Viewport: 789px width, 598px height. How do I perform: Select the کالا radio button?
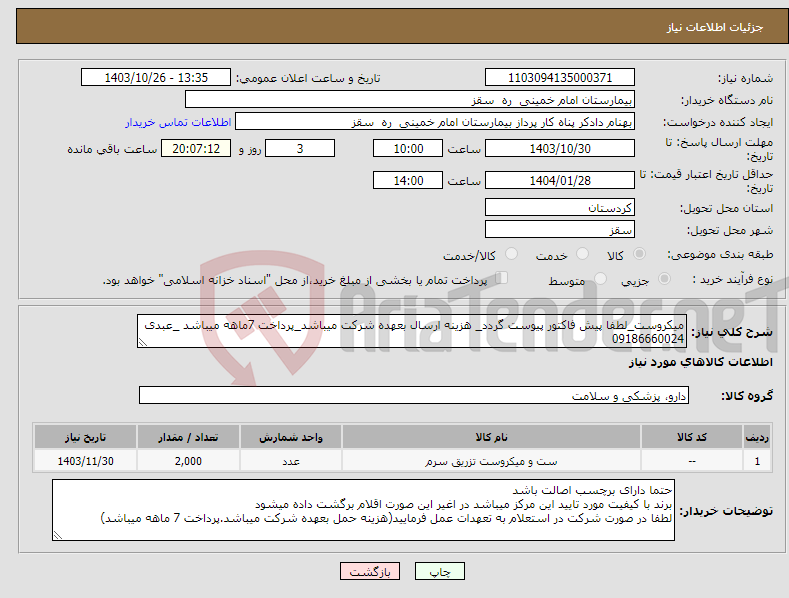(x=639, y=254)
